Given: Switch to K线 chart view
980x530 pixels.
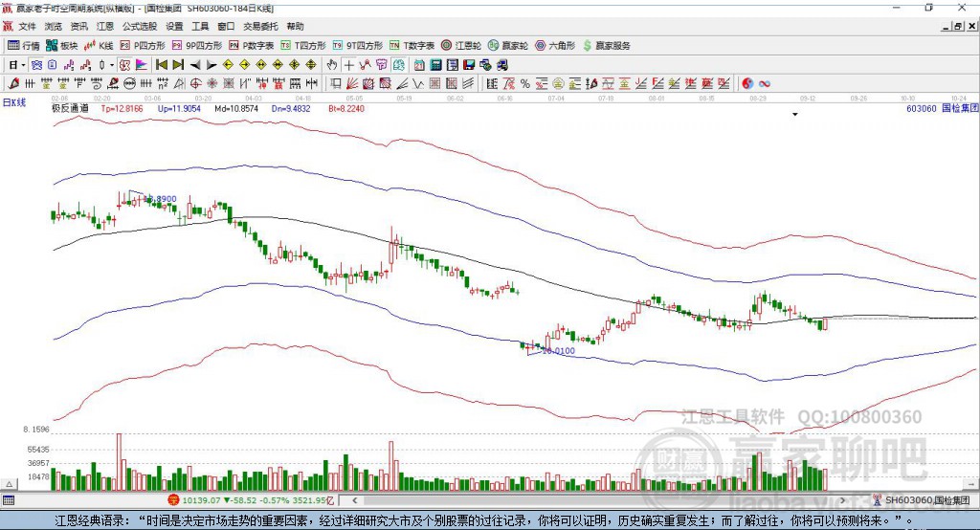Looking at the screenshot, I should click(x=99, y=46).
